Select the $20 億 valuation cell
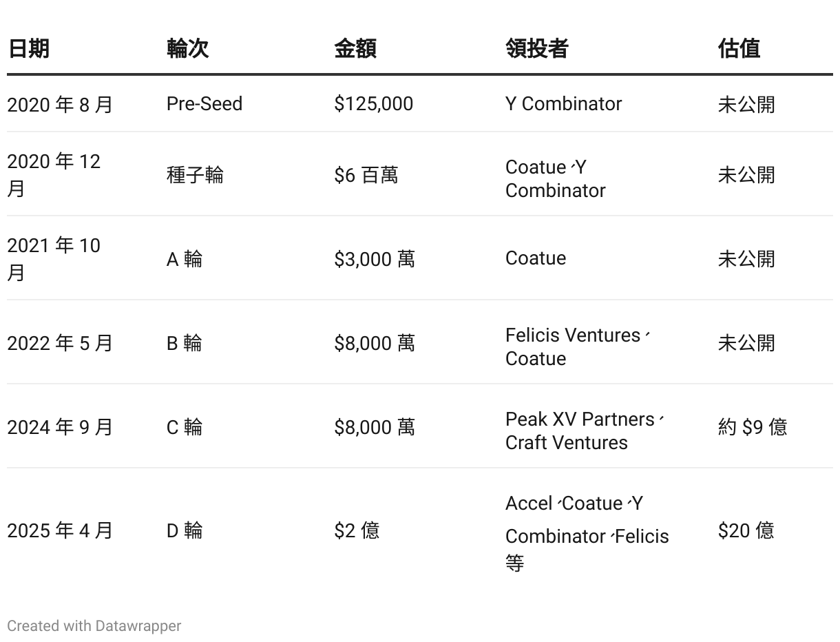 [746, 530]
